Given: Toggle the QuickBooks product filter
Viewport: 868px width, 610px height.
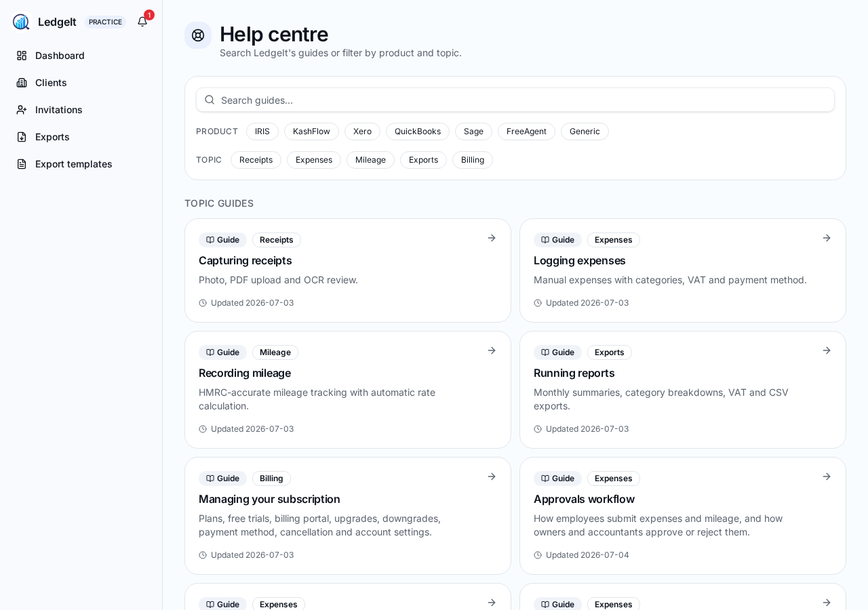Looking at the screenshot, I should tap(418, 131).
